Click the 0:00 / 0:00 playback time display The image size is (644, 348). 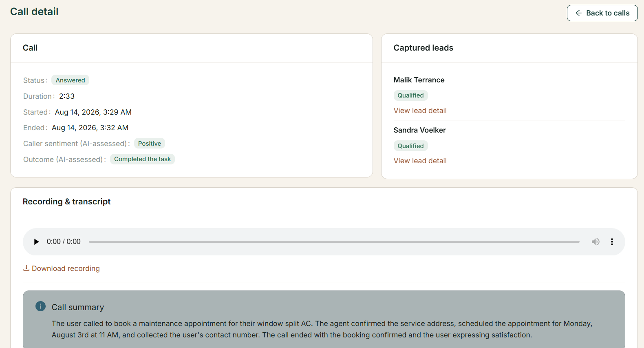64,242
